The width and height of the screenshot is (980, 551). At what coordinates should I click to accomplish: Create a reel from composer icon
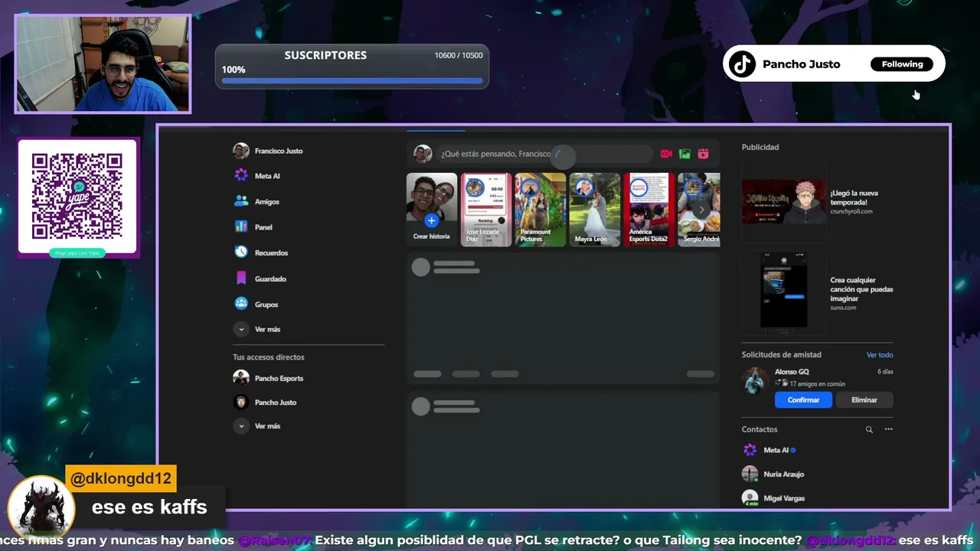(703, 154)
